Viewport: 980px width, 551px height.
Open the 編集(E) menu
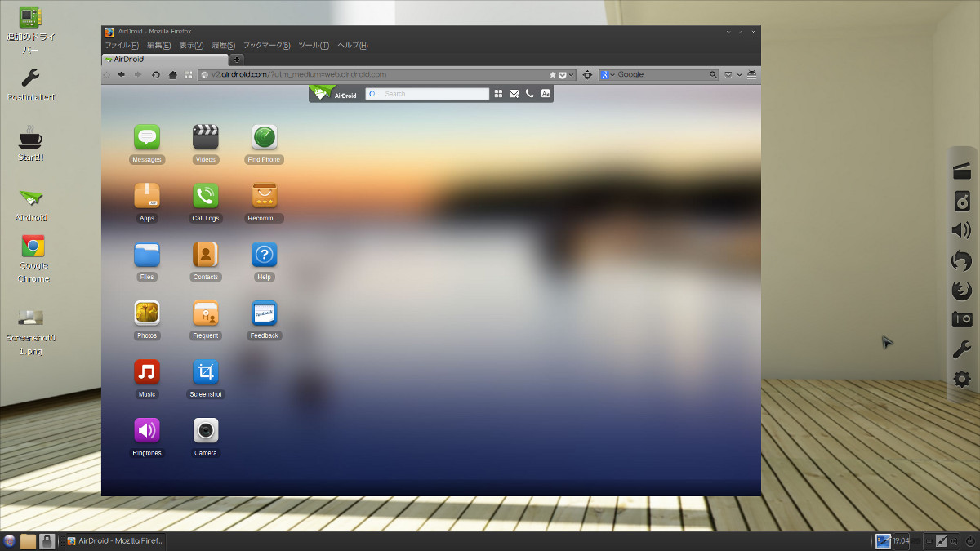coord(158,46)
